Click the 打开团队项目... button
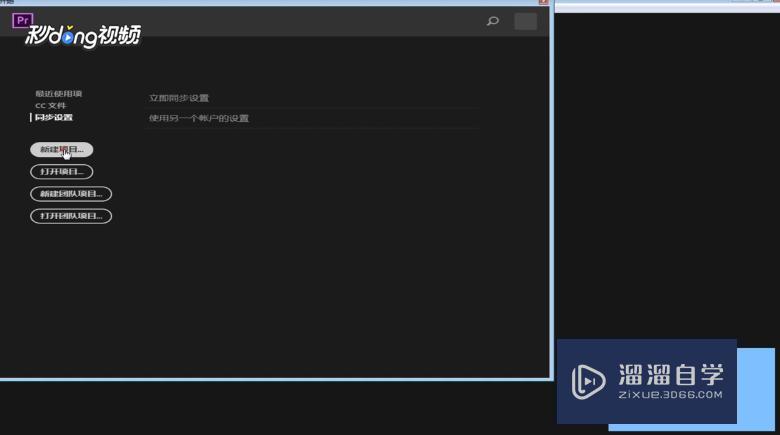780x435 pixels. tap(71, 216)
